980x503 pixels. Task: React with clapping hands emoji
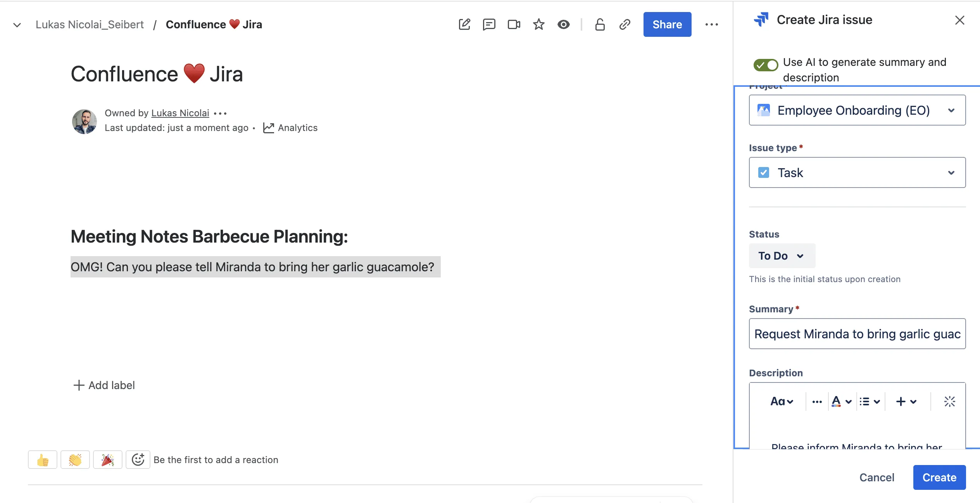point(75,460)
